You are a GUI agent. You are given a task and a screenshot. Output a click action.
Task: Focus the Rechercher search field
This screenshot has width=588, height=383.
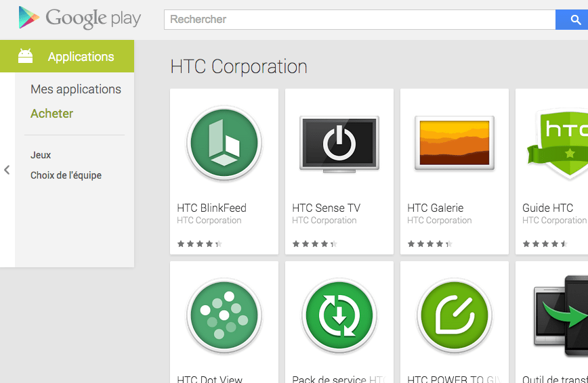click(x=360, y=20)
